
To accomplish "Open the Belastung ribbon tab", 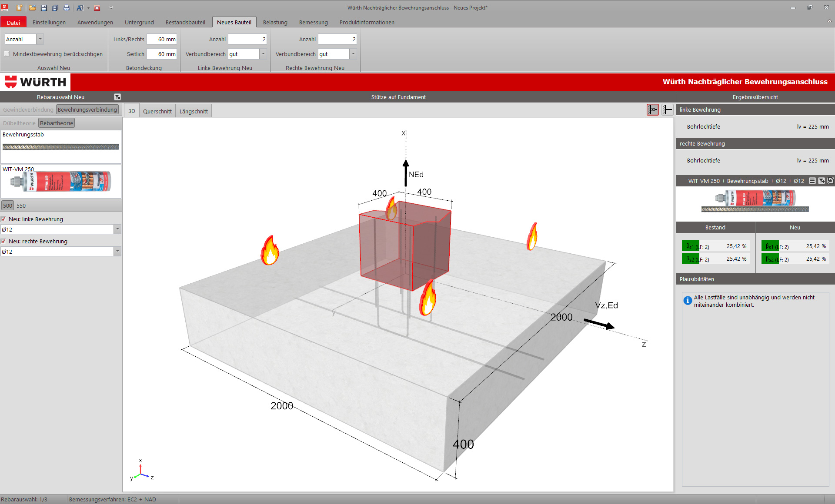I will pos(275,22).
